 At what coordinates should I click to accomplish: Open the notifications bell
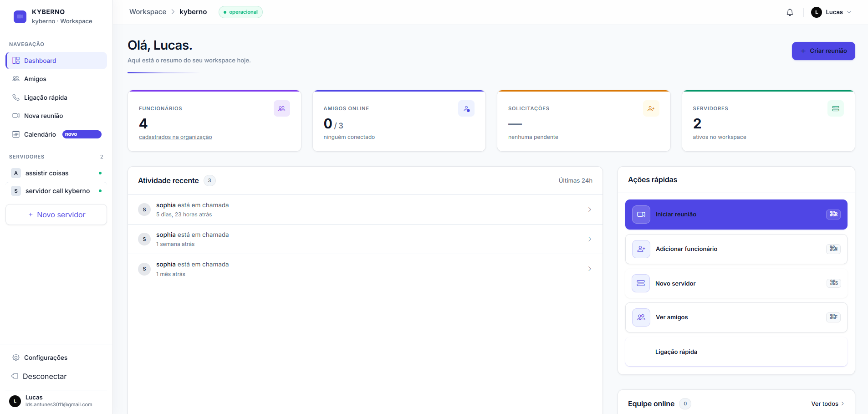[790, 12]
